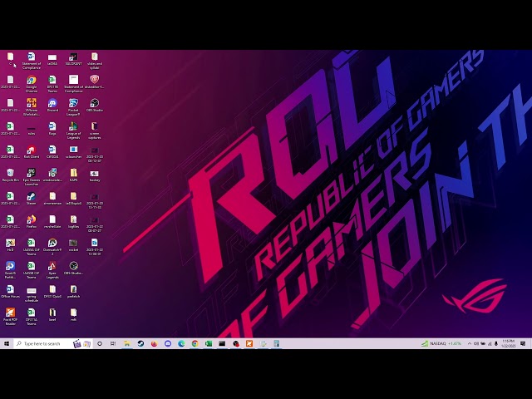Open the prefetch folder on desktop

coord(73,292)
